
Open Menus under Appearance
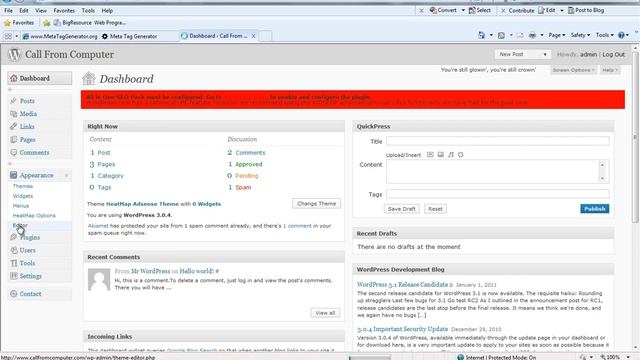click(x=21, y=206)
